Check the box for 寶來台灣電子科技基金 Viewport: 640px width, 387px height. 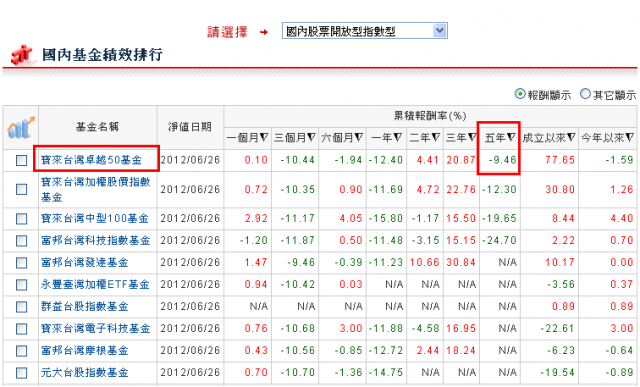click(21, 329)
